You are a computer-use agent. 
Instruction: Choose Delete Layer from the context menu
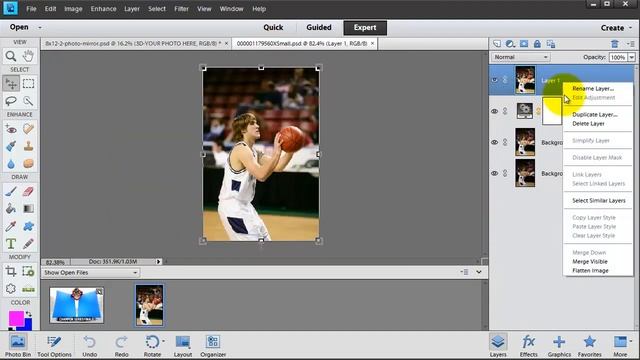pos(588,124)
